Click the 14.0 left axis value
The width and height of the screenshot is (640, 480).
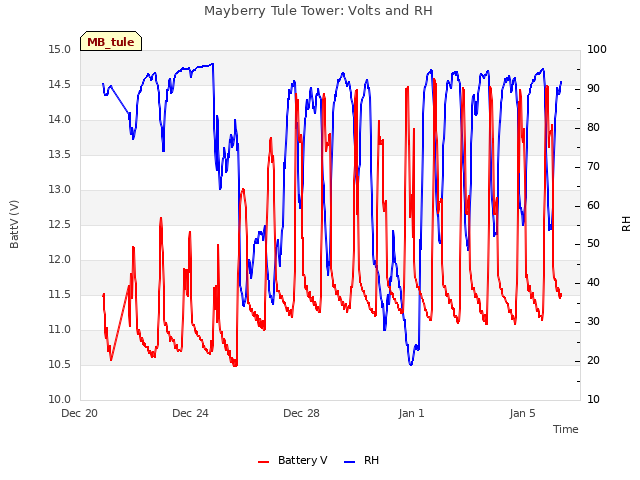point(60,120)
